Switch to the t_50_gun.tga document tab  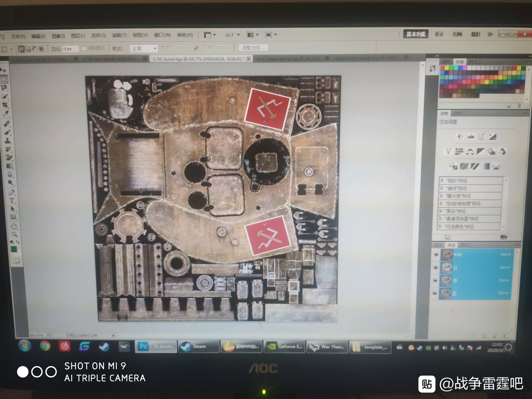[x=114, y=59]
